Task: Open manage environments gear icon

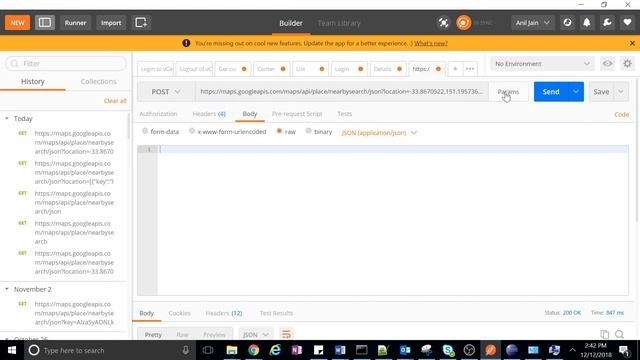Action: pyautogui.click(x=627, y=64)
